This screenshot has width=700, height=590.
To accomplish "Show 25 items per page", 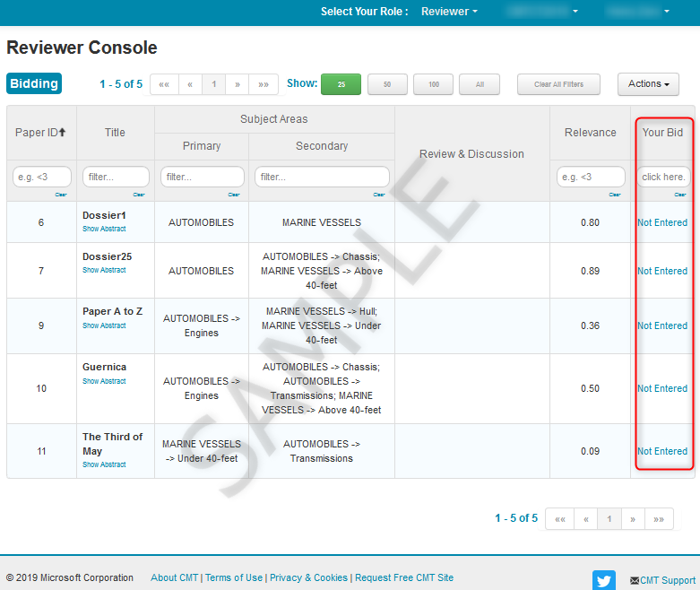I will [341, 84].
